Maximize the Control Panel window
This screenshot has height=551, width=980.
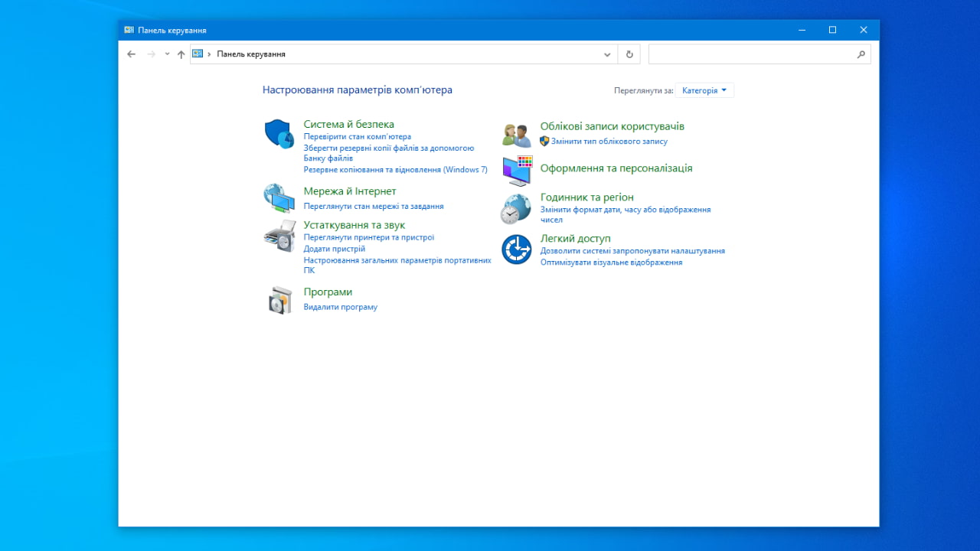coord(832,30)
